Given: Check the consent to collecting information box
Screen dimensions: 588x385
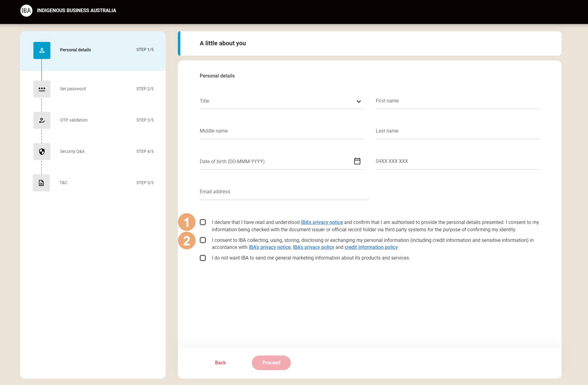Looking at the screenshot, I should [203, 240].
